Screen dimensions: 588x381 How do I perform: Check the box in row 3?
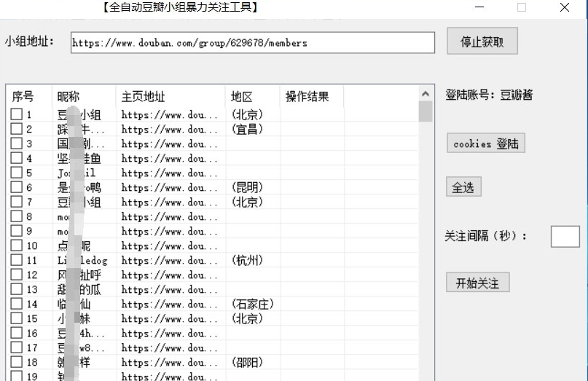(17, 144)
